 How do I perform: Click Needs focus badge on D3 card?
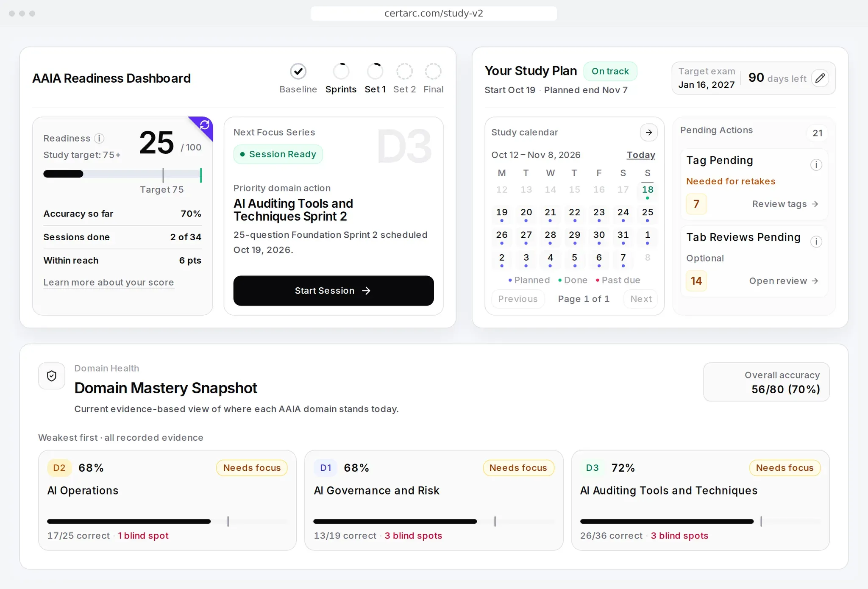pyautogui.click(x=785, y=468)
